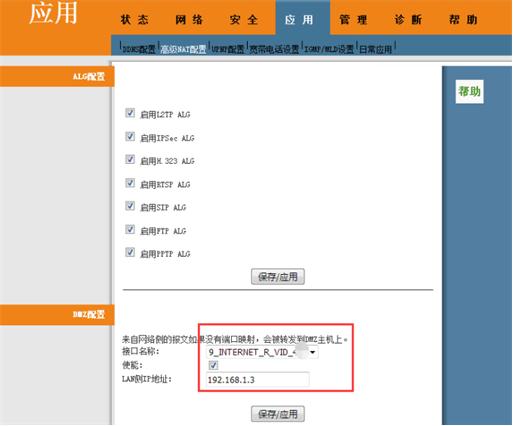
Task: Toggle 启用L2TP ALG checkbox
Action: pos(130,113)
